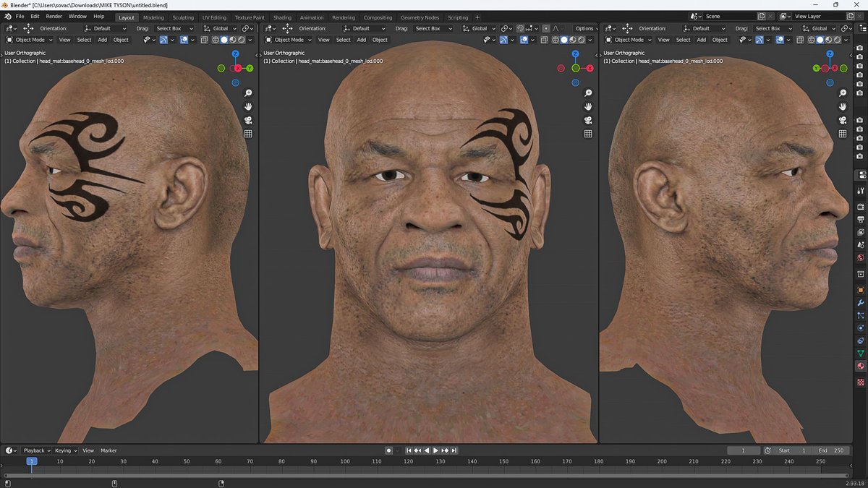Screen dimensions: 868x488
Task: Open the Material properties tab icon
Action: point(861,367)
